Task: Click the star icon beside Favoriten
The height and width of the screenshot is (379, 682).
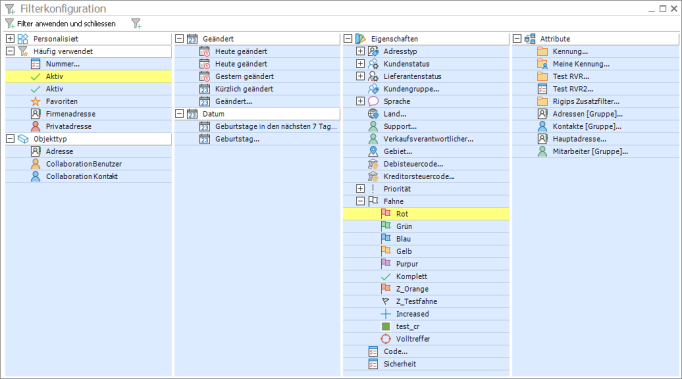Action: point(36,101)
